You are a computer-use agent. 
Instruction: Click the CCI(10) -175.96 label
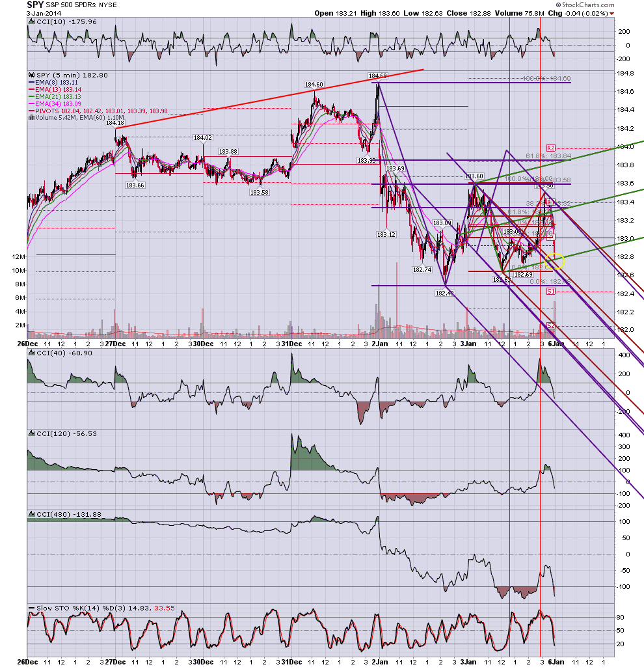point(66,21)
